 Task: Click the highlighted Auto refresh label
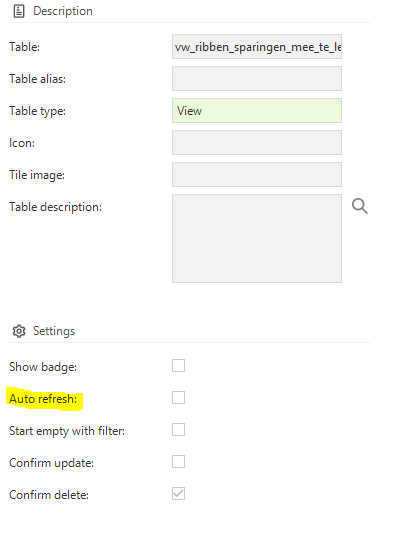coord(43,399)
